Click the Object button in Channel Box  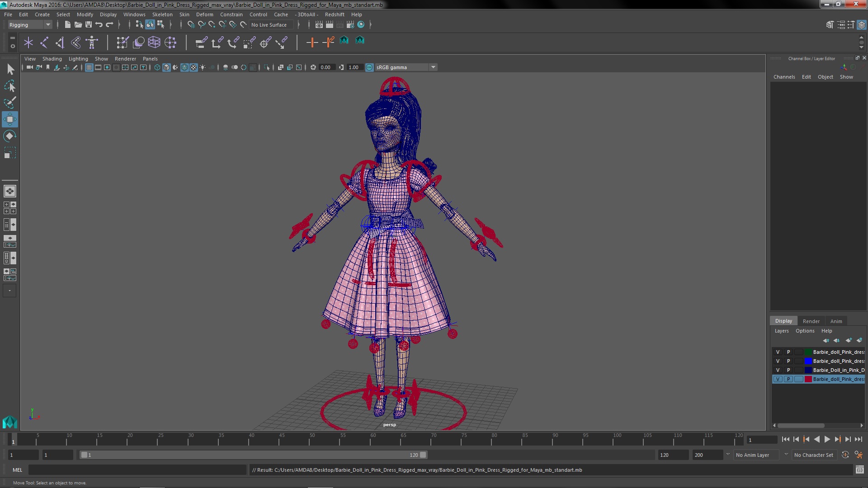coord(825,77)
